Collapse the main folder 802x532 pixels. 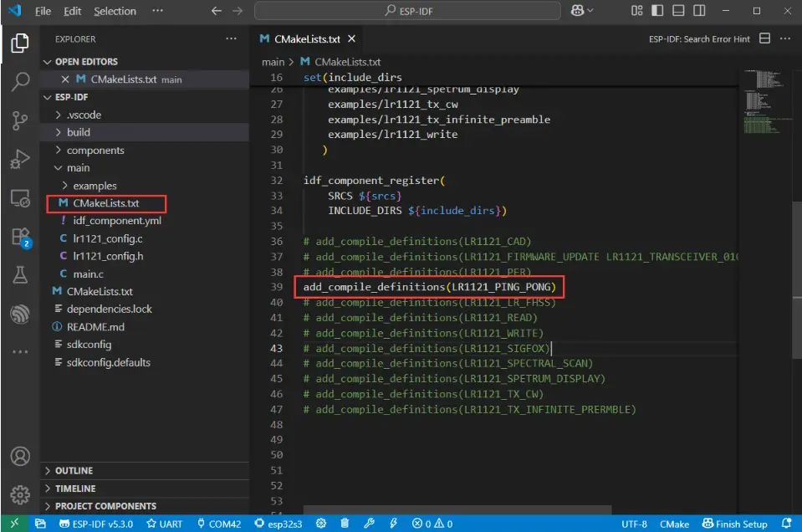(x=78, y=168)
